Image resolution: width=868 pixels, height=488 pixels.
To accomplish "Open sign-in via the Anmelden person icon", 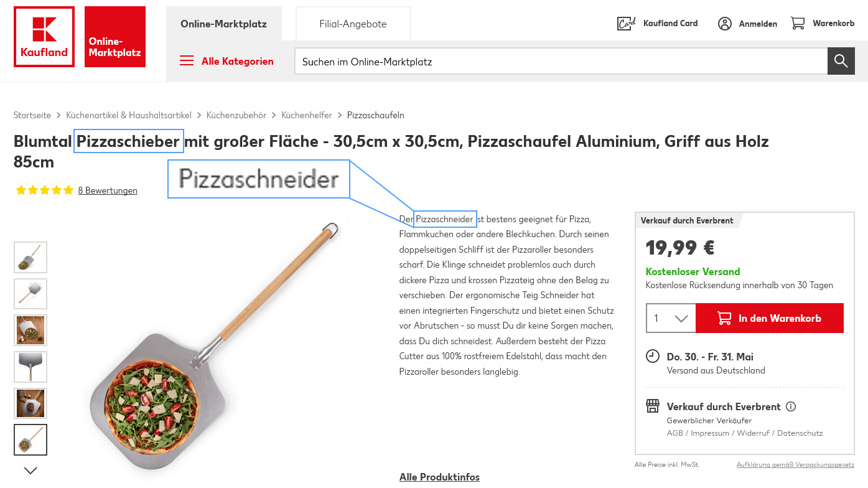I will (725, 23).
